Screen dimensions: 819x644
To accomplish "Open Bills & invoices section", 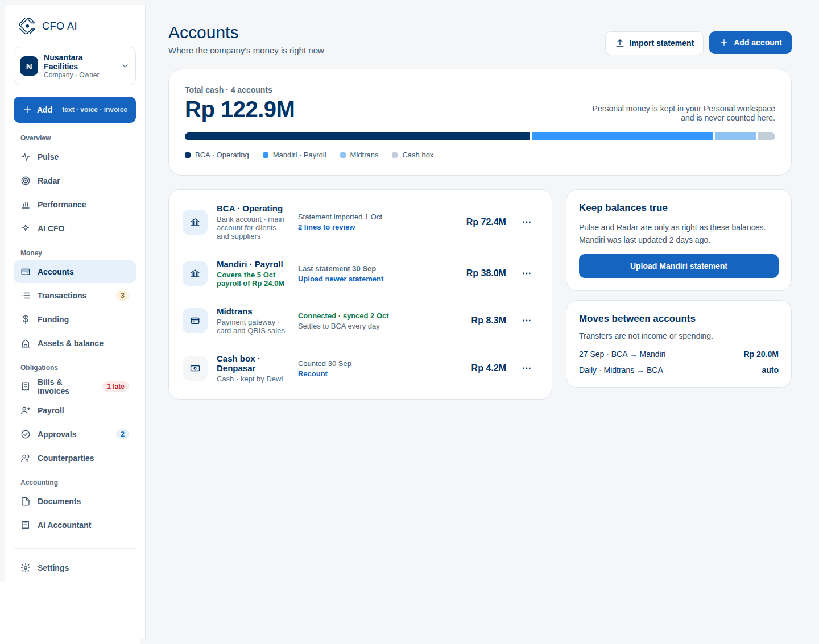I will [75, 387].
